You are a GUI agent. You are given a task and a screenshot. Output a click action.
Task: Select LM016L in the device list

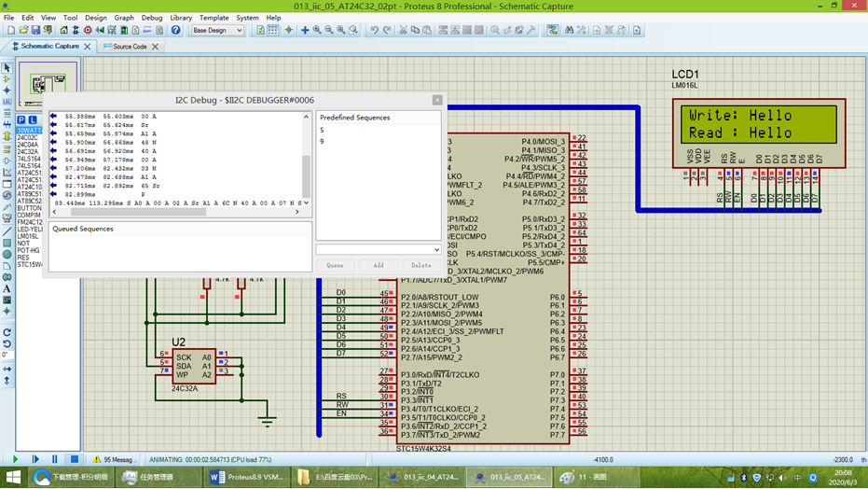28,236
